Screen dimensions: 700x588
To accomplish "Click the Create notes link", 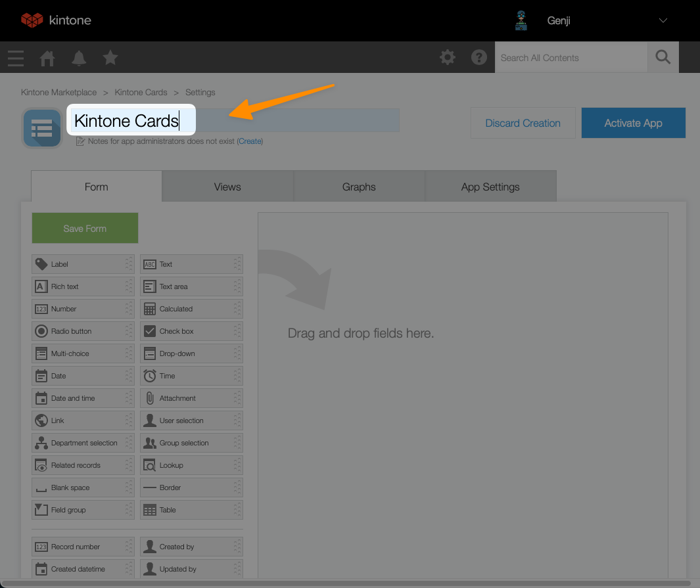I will 250,141.
